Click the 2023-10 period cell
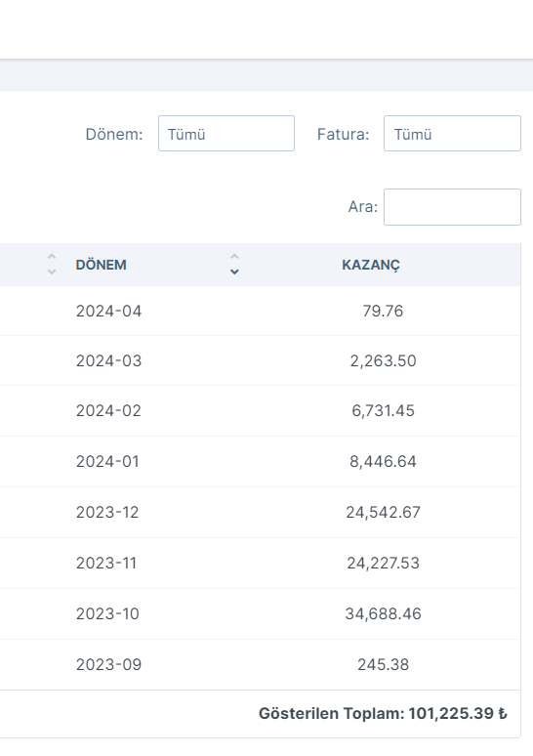 107,613
